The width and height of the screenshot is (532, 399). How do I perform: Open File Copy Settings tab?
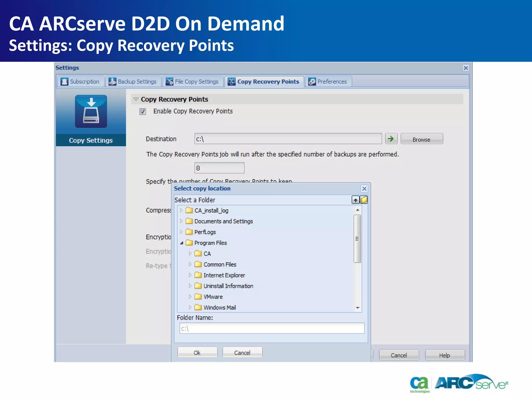pyautogui.click(x=193, y=82)
